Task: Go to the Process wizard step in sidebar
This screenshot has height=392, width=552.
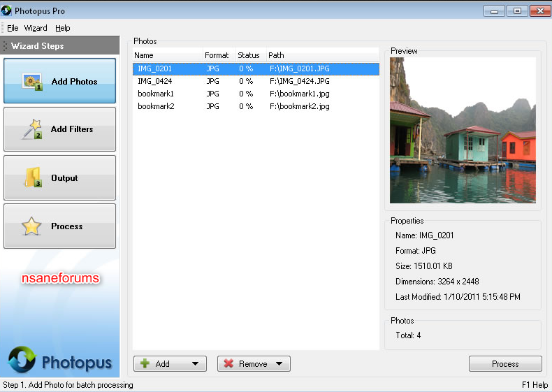Action: pos(59,226)
